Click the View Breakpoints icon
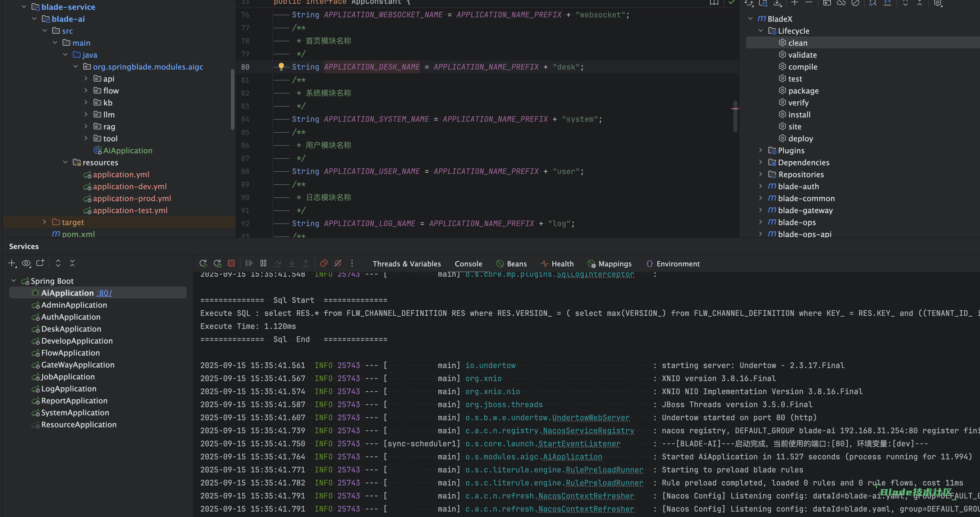This screenshot has width=980, height=517. [x=324, y=263]
